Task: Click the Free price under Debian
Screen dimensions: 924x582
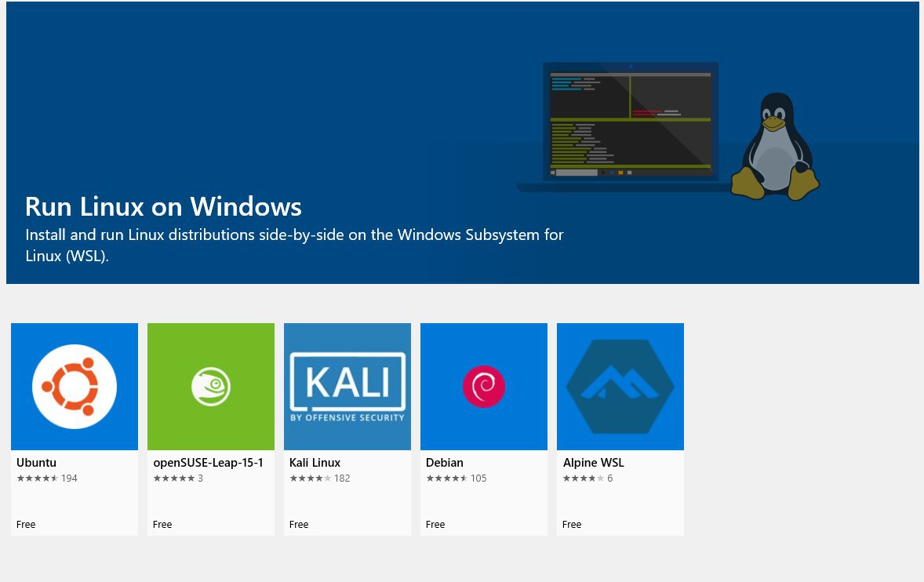Action: tap(435, 524)
